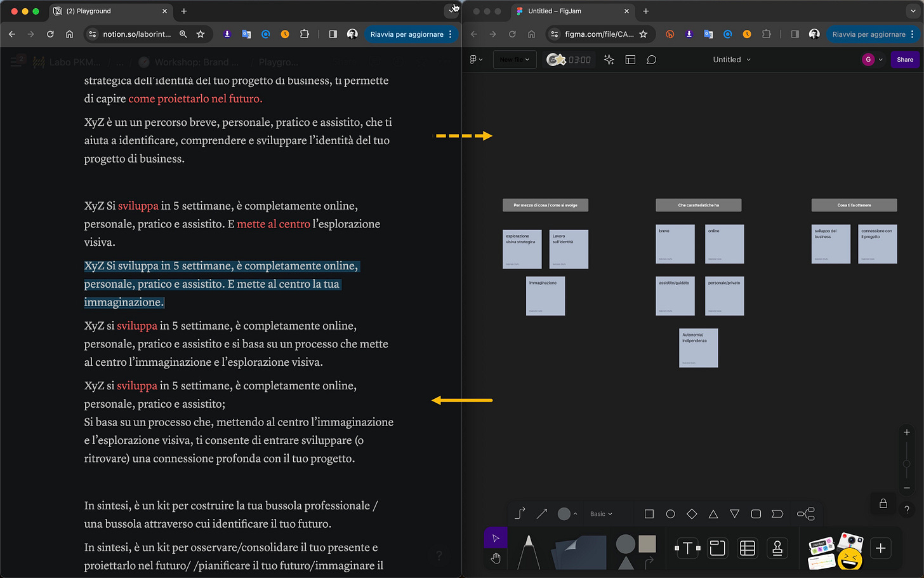924x578 pixels.
Task: Open the FigJam shapes and connectors tool
Action: (636, 551)
